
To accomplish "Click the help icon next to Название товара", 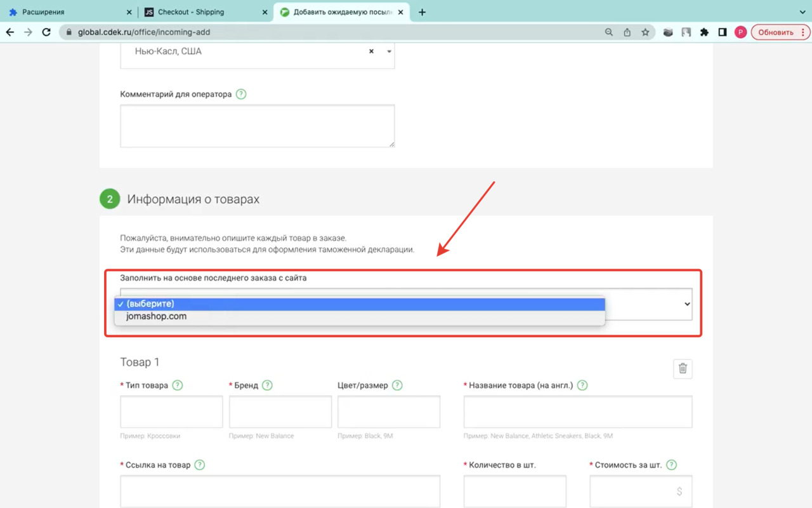I will pos(582,385).
